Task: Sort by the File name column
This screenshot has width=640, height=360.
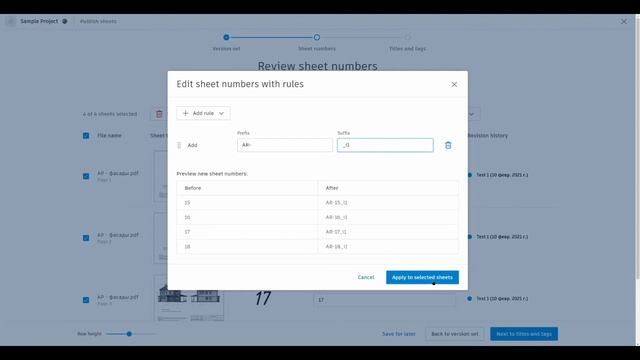Action: 109,136
